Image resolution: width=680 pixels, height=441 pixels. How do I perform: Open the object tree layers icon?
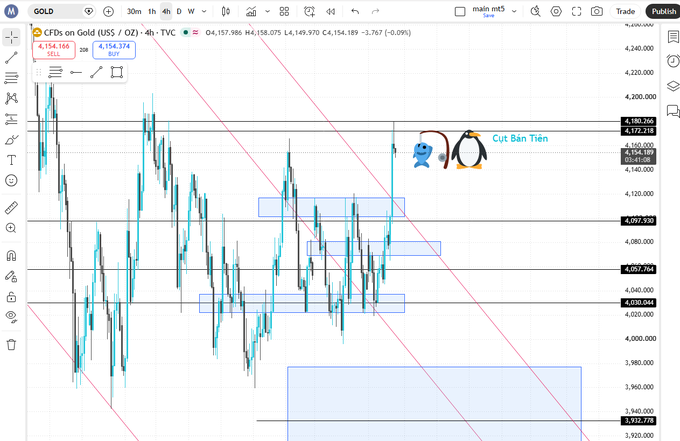click(673, 86)
